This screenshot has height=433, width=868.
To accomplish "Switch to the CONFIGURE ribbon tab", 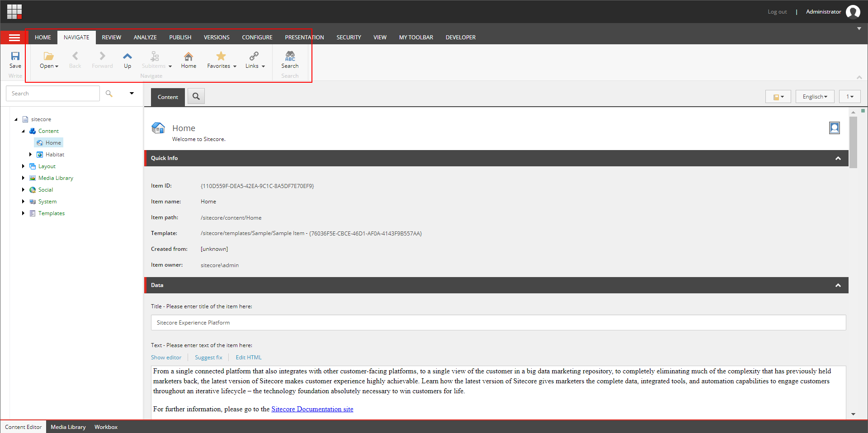I will 257,38.
